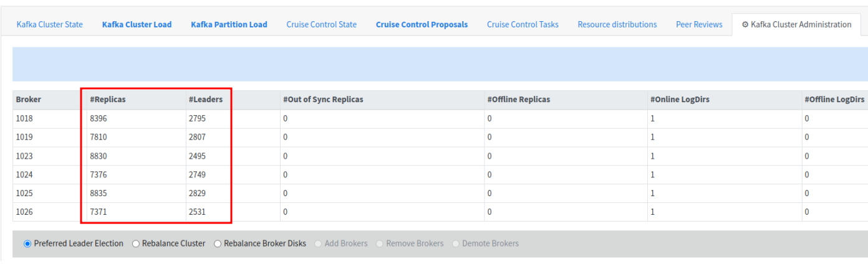The width and height of the screenshot is (868, 264).
Task: Open the Kafka Cluster State tab
Action: click(49, 25)
